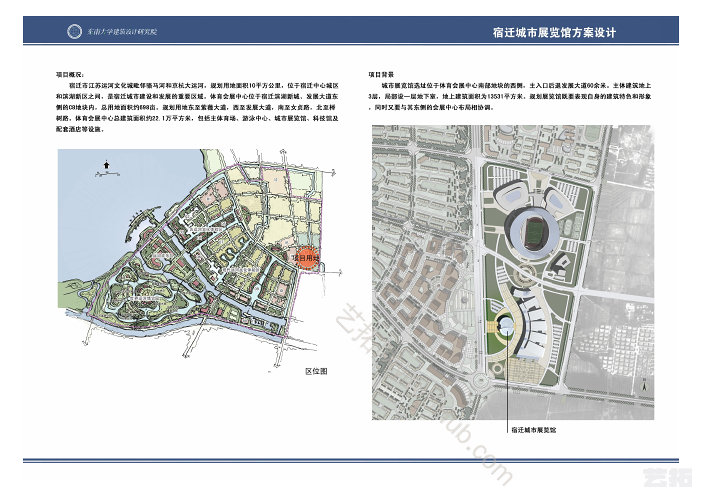Viewport: 702px width, 497px height.
Task: Click the 宿迁城市展览馆 callout label
Action: click(x=534, y=430)
